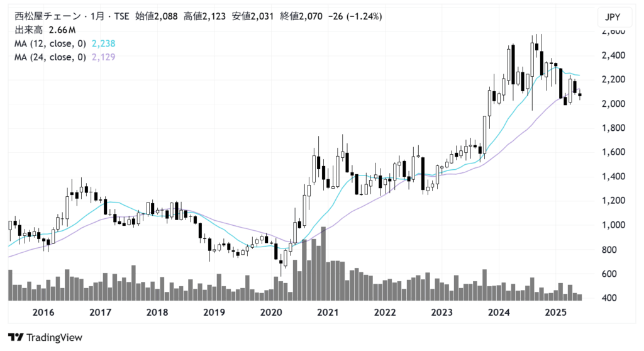The height and width of the screenshot is (351, 644).
Task: Click the 1,800 price axis label
Action: (x=613, y=128)
